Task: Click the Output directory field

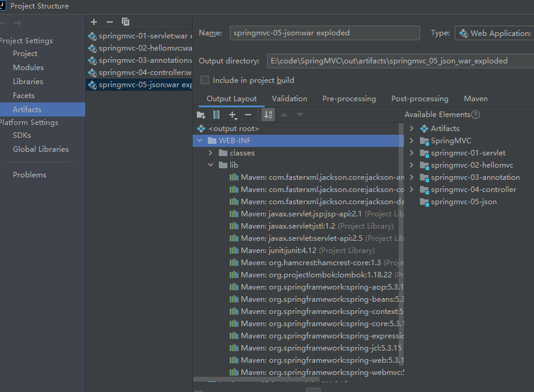Action: (400, 61)
